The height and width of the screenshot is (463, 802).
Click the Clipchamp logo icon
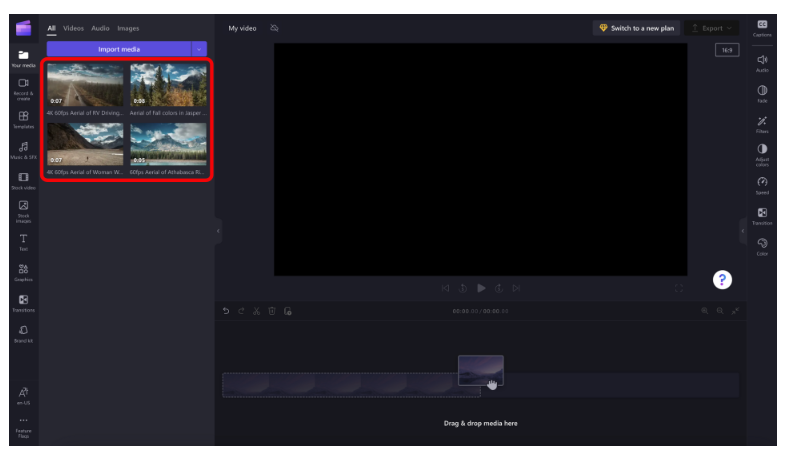point(24,28)
